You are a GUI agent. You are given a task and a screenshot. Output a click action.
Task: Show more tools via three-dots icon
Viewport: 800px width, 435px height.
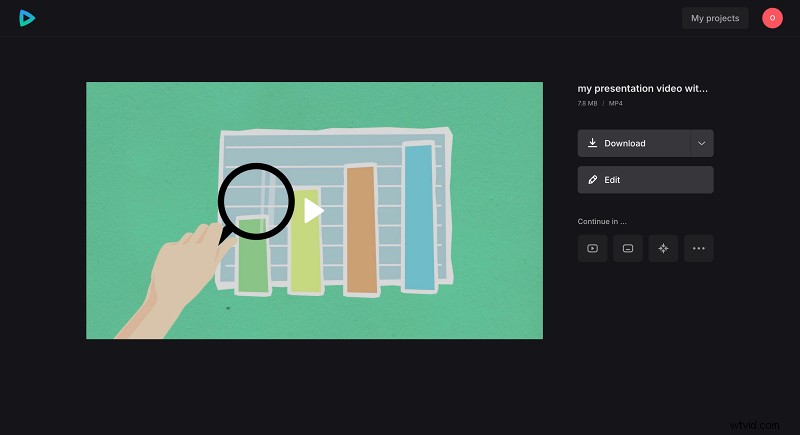pos(698,248)
